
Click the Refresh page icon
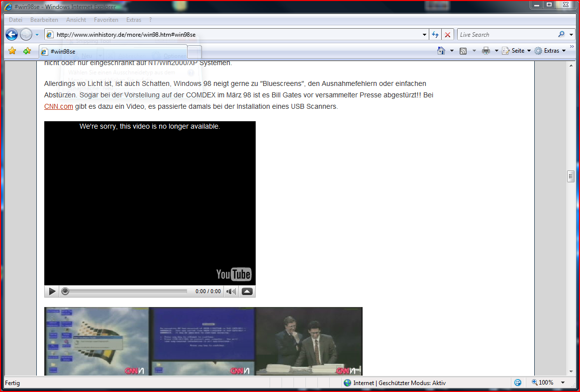(435, 35)
